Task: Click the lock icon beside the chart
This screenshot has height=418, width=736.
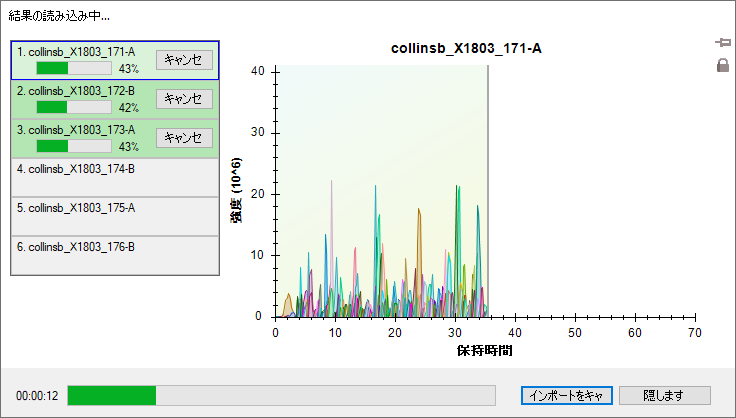Action: (722, 66)
